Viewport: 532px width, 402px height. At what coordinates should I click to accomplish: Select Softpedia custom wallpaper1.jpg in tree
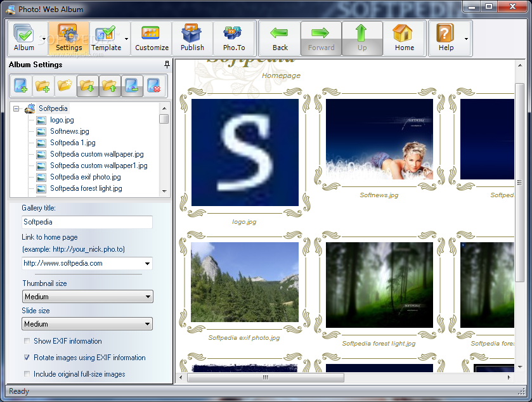pyautogui.click(x=99, y=165)
